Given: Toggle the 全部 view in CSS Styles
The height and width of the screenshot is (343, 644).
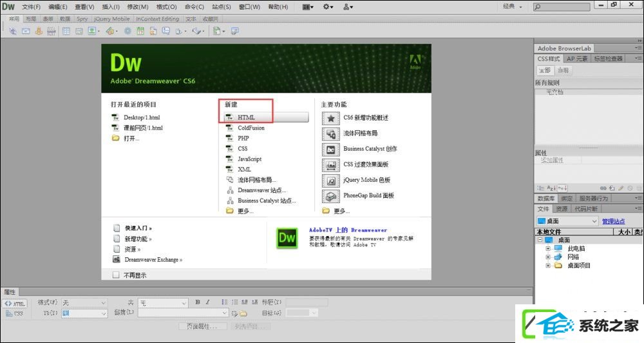Looking at the screenshot, I should tap(545, 70).
